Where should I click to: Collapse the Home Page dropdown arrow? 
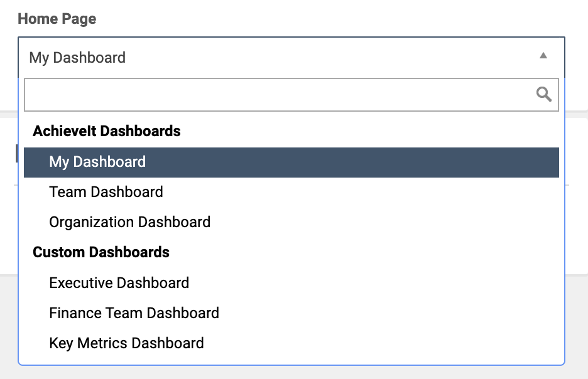tap(543, 56)
